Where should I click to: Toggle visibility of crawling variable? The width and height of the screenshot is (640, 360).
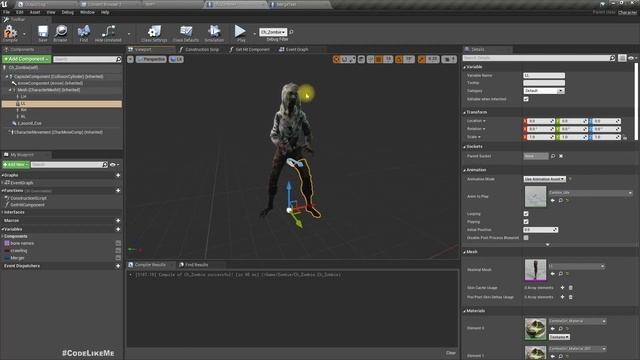[118, 251]
